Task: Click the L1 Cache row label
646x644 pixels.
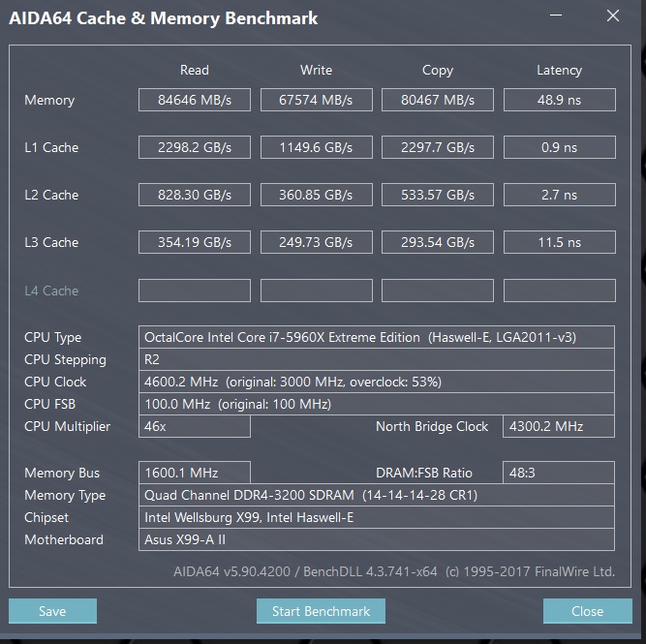Action: pos(51,147)
